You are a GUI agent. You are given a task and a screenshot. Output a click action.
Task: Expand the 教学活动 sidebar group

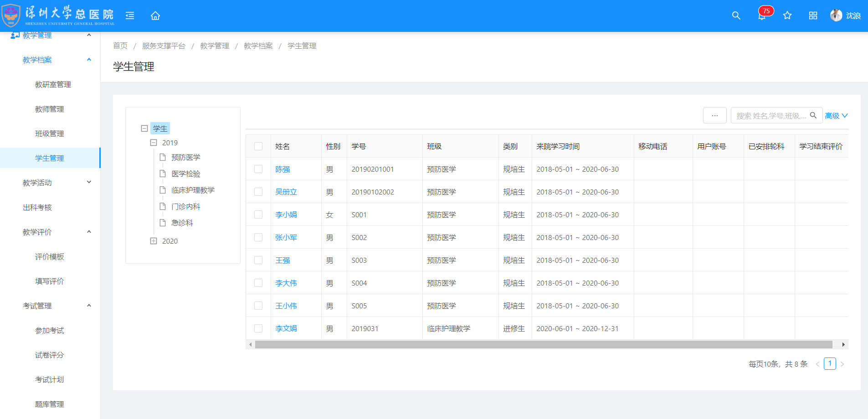point(89,183)
